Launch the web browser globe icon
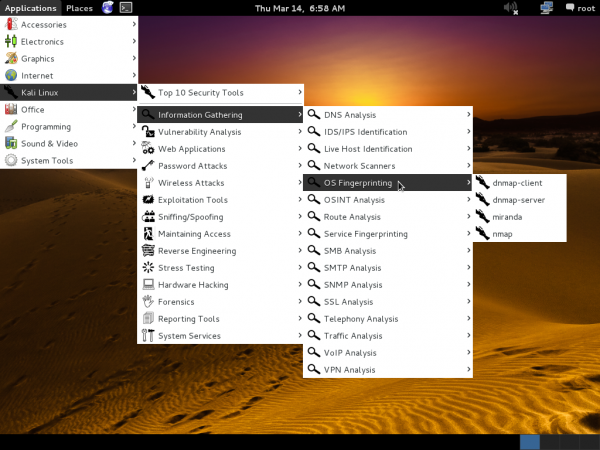 pos(108,7)
